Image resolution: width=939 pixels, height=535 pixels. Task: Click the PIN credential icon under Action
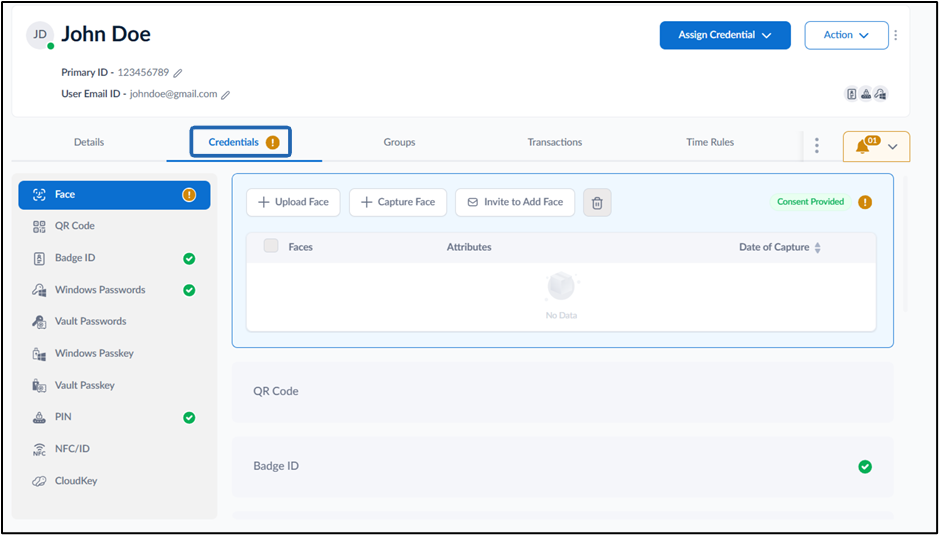[866, 94]
